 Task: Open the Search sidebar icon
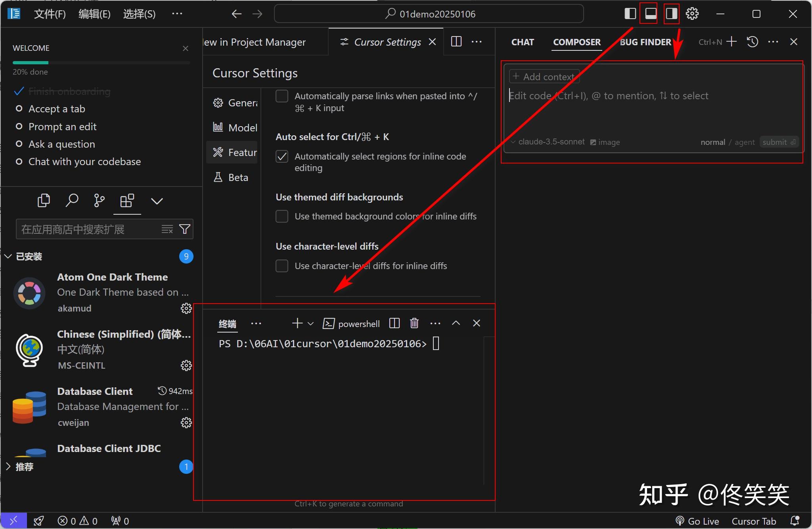72,201
